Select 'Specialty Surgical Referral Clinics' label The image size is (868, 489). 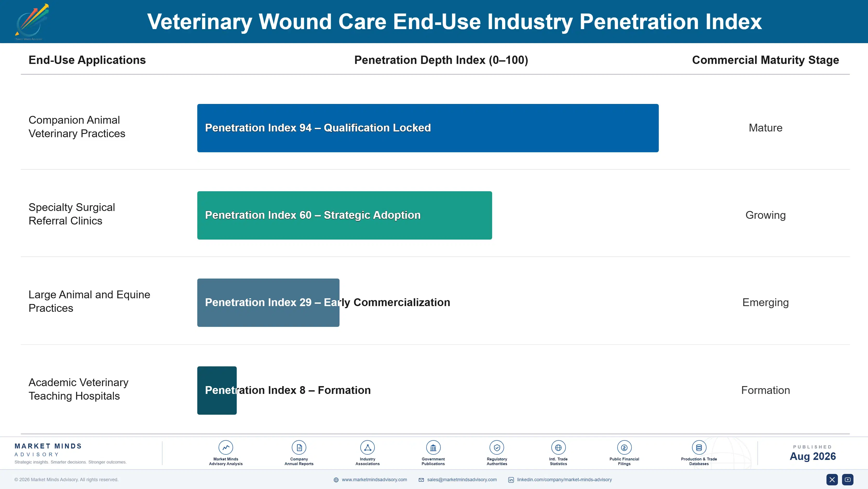(72, 214)
